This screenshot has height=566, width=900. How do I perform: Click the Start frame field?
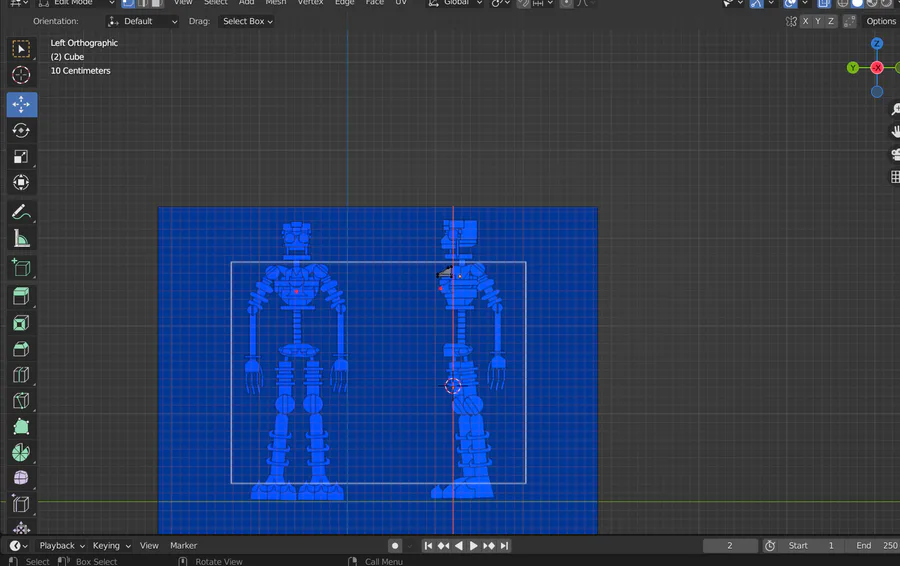click(810, 546)
